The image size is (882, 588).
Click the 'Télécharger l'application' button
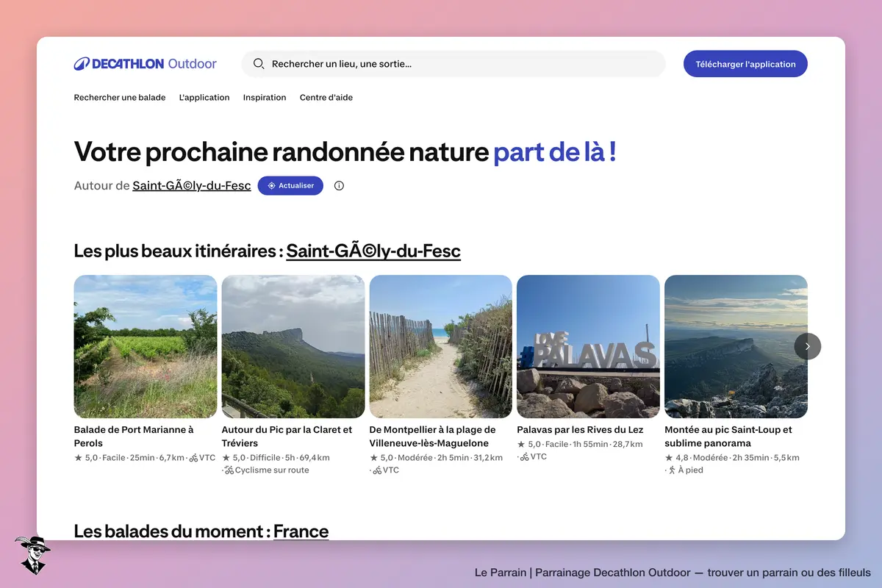(745, 64)
